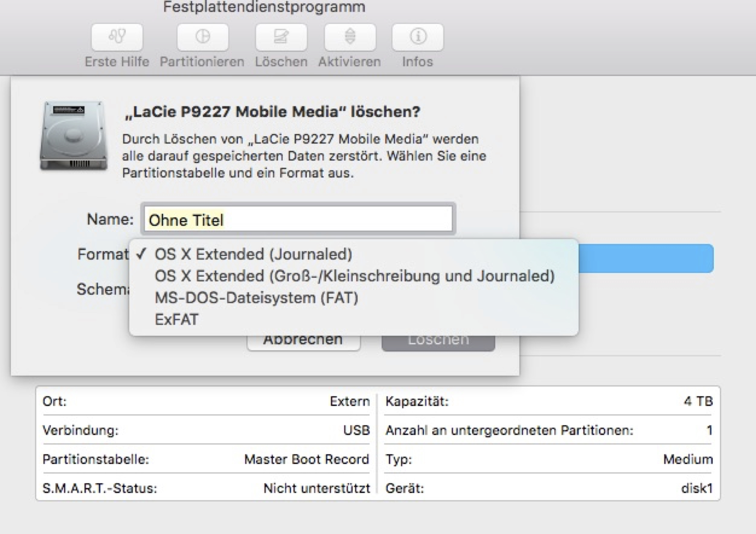Click the Kapazität value 4 TB

click(698, 401)
